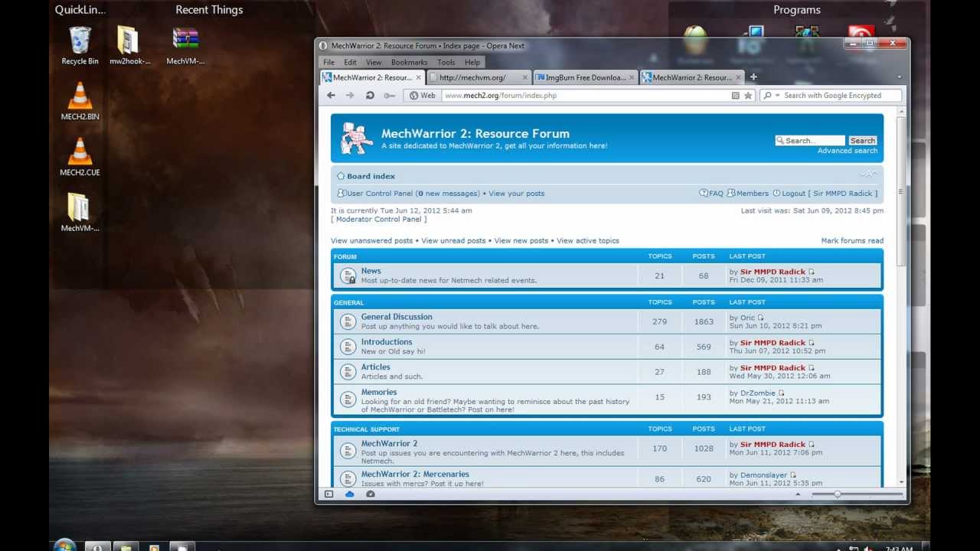This screenshot has width=980, height=551.
Task: Open Recycle Bin desktop icon
Action: pos(80,46)
